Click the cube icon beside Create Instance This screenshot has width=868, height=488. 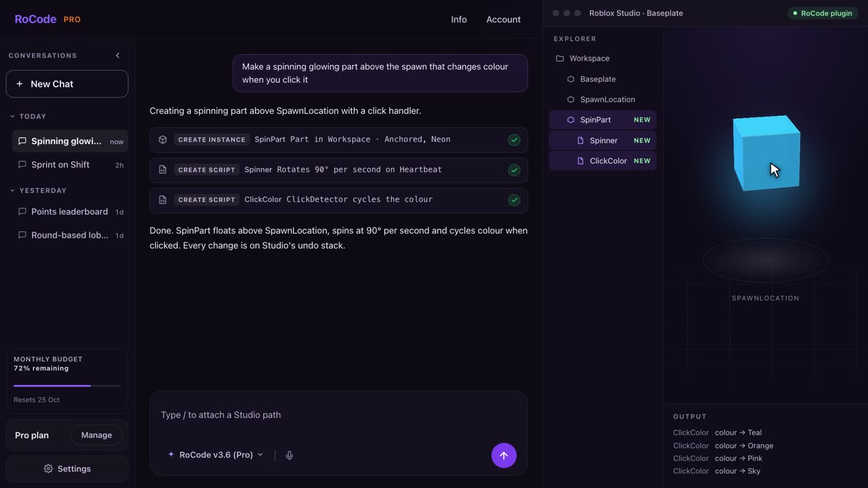pos(163,140)
